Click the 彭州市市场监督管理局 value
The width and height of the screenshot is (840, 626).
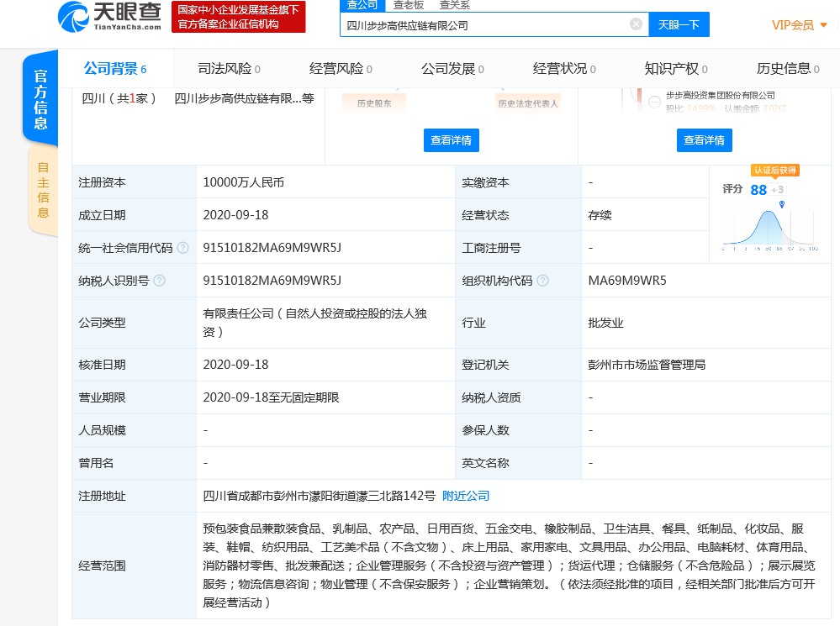point(647,365)
